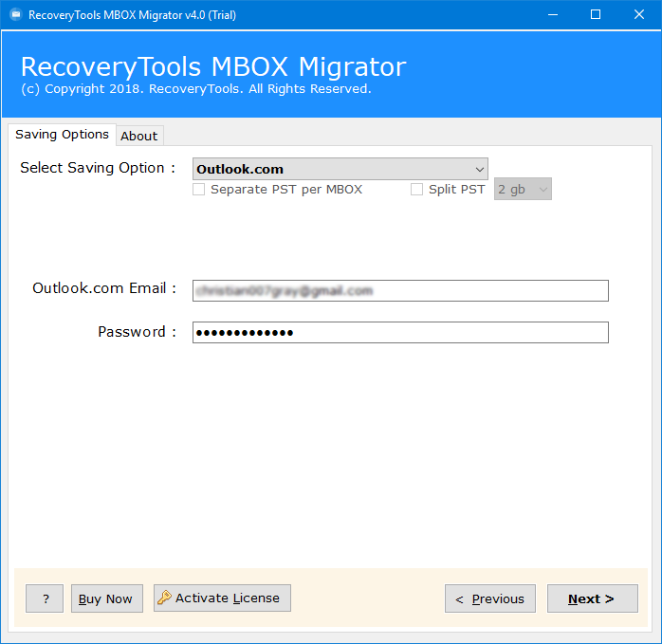Image resolution: width=662 pixels, height=644 pixels.
Task: Click the "Outlook.com Email :" label
Action: click(x=104, y=288)
